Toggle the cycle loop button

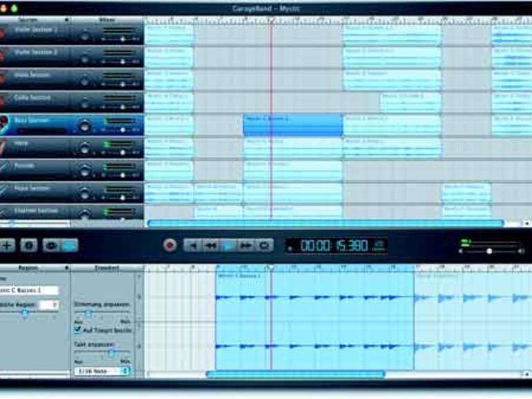coord(265,245)
